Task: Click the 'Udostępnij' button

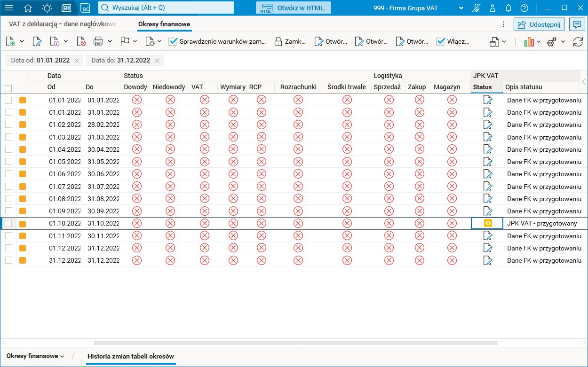Action: pos(539,24)
